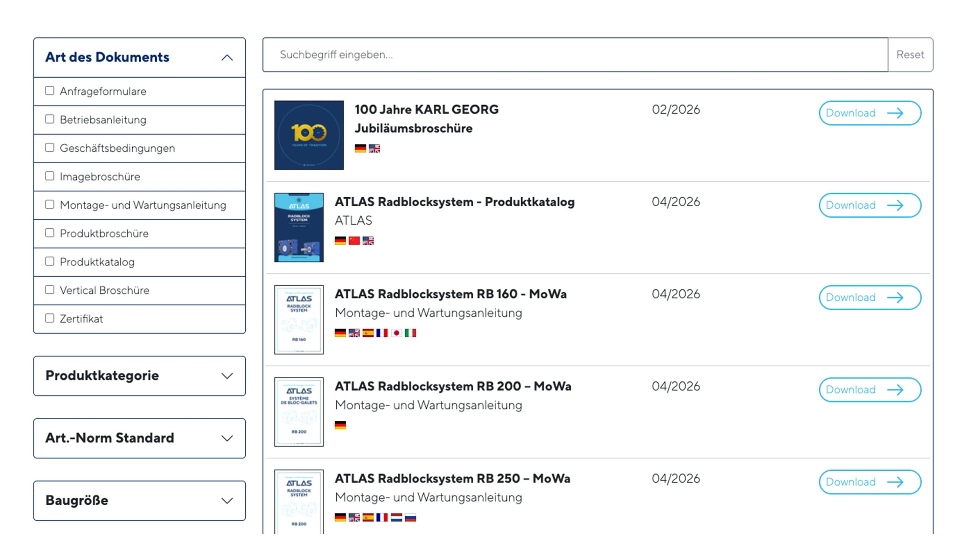Select German flag for RB 160 MoWa

click(x=340, y=333)
